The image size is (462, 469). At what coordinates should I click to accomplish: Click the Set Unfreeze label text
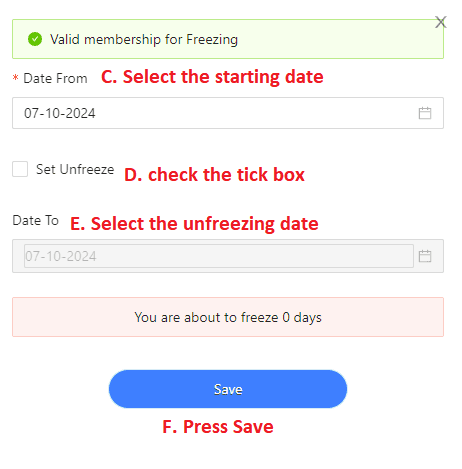pyautogui.click(x=75, y=169)
